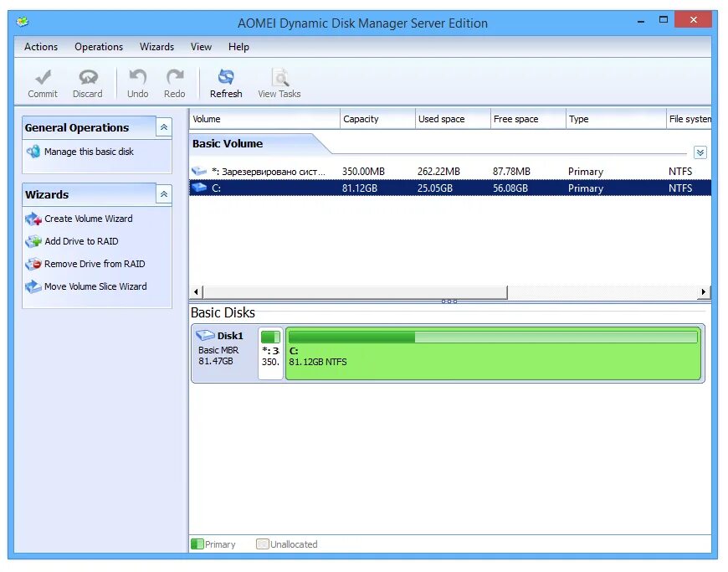
Task: Click the Discard toolbar icon
Action: coord(88,78)
